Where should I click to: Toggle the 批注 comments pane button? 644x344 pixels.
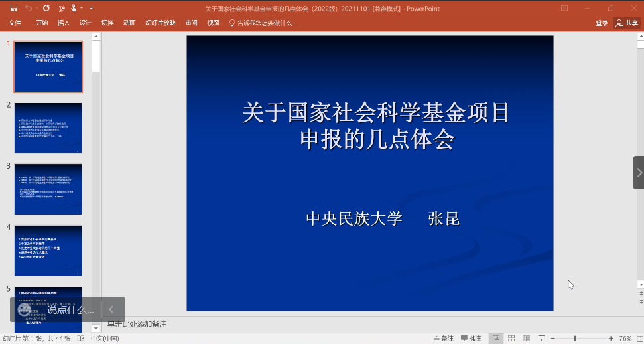point(471,339)
